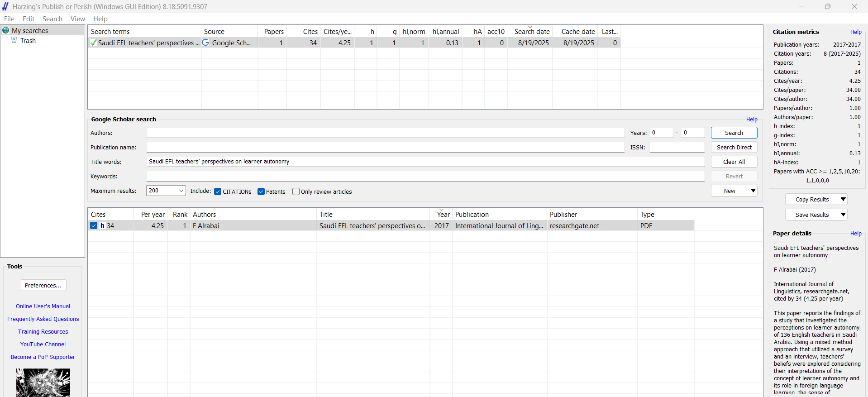
Task: Sort results by Year column header
Action: [x=441, y=214]
